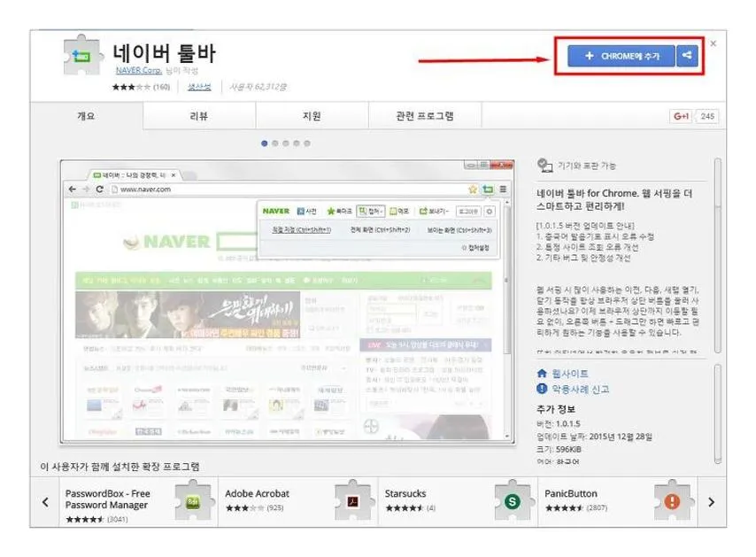The image size is (756, 557).
Task: Click the home icon beside 웹사이트
Action: click(x=542, y=374)
